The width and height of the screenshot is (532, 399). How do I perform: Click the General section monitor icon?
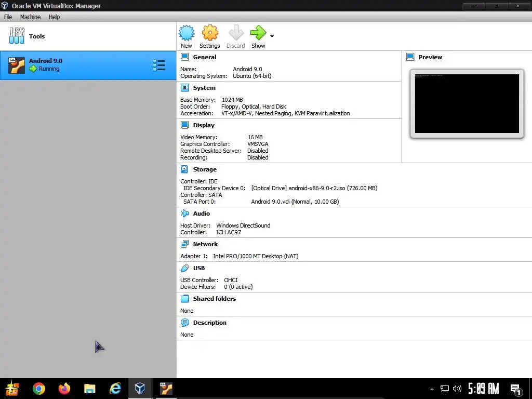[184, 57]
